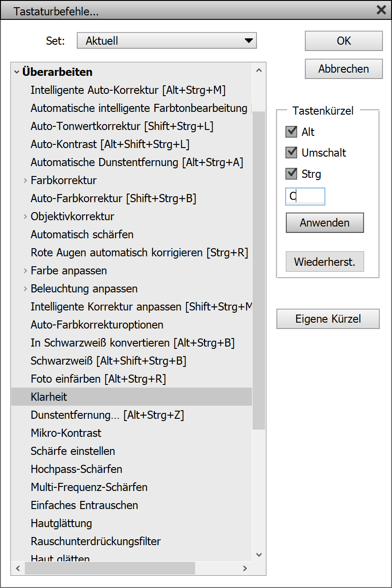Select the Hautglättung command
The width and height of the screenshot is (392, 588).
tap(61, 523)
